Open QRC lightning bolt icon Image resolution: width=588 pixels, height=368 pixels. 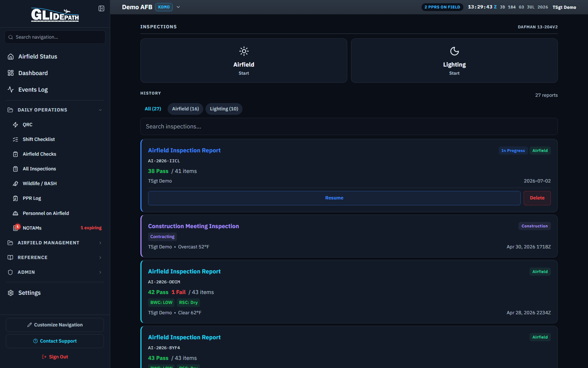click(x=15, y=125)
